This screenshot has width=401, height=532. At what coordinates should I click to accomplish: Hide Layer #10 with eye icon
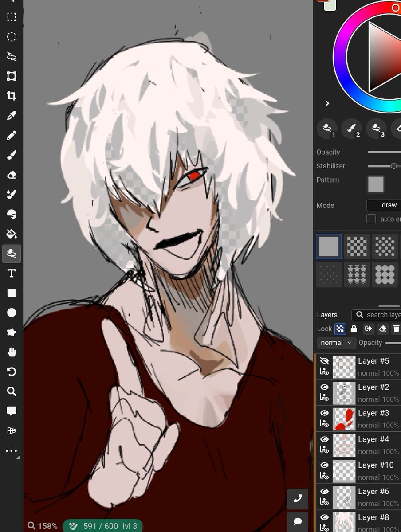(325, 465)
